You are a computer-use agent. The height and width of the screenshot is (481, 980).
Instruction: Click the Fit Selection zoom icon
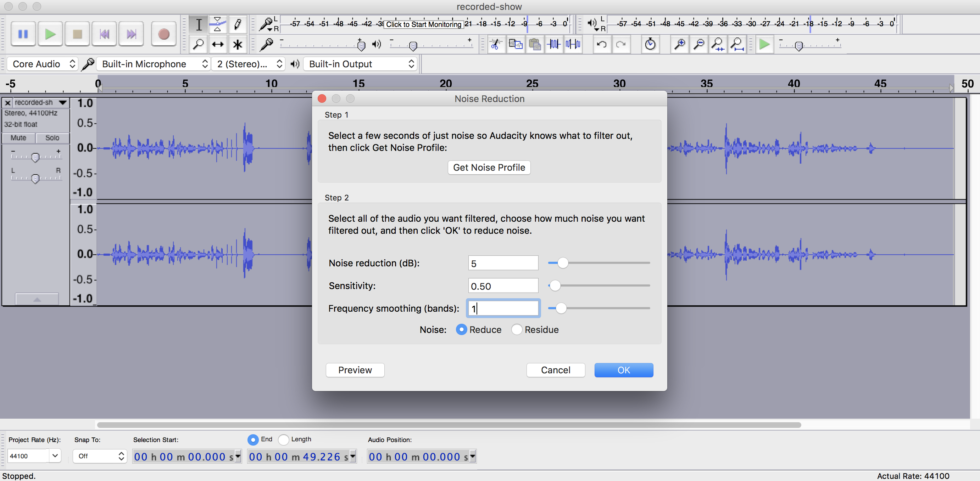[x=718, y=45]
